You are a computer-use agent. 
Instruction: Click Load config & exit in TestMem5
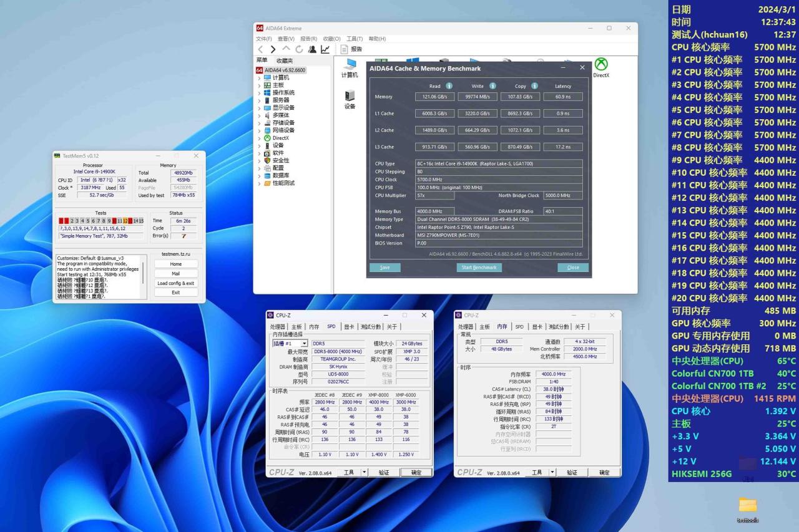pos(176,283)
